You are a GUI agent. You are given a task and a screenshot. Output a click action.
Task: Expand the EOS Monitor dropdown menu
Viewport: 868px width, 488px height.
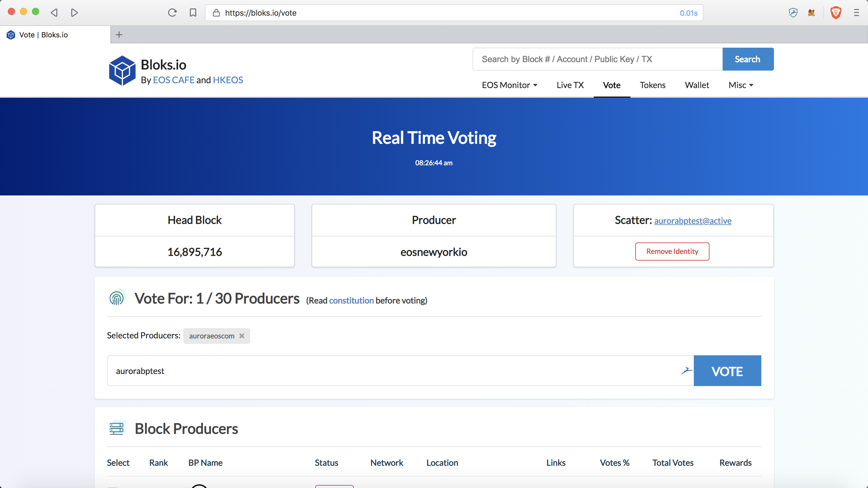coord(509,85)
